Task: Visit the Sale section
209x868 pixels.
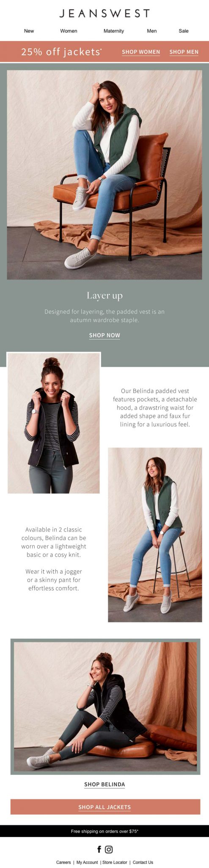Action: tap(184, 31)
